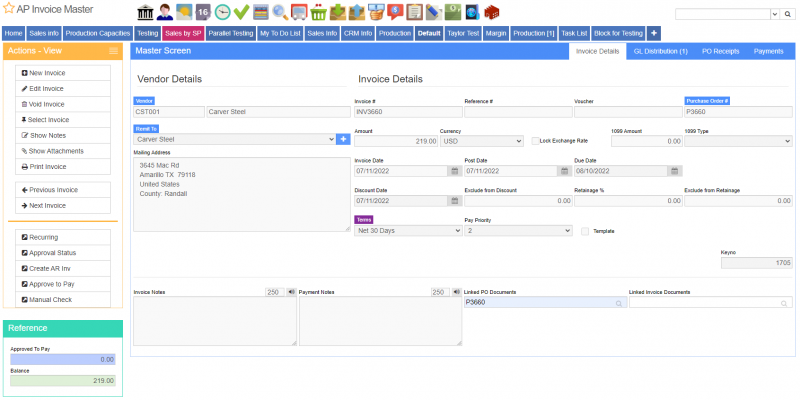Click the New Invoice action button
800x400 pixels.
(63, 74)
